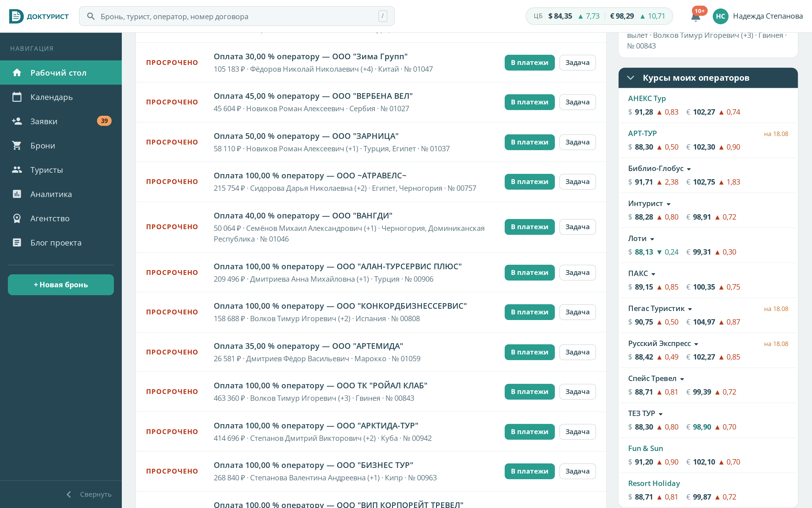The width and height of the screenshot is (812, 508).
Task: Focus the booking search field
Action: click(x=237, y=16)
